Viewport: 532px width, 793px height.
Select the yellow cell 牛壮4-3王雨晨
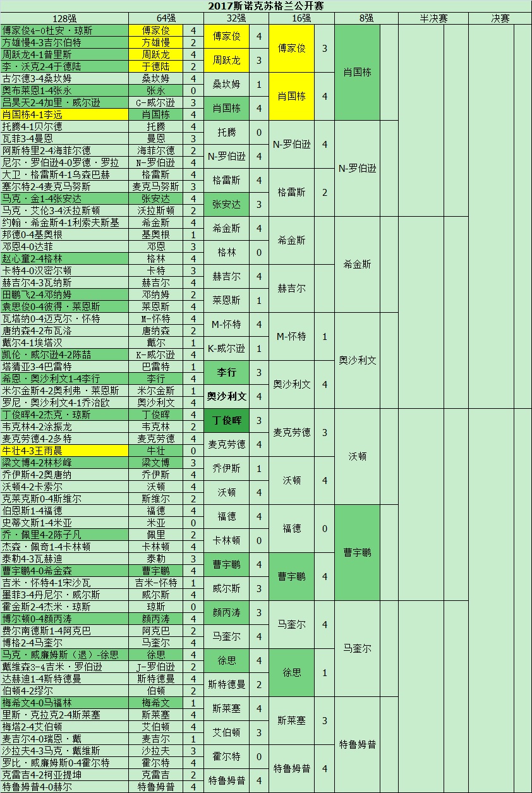point(64,451)
